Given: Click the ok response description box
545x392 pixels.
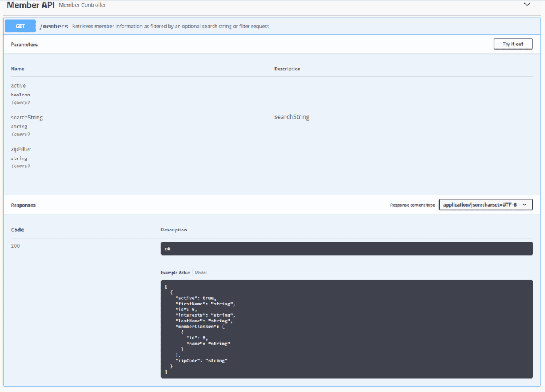Looking at the screenshot, I should tap(346, 248).
